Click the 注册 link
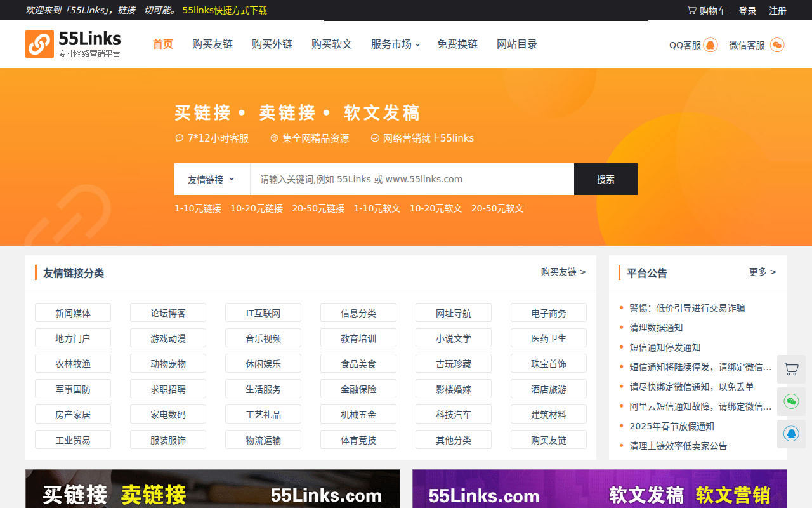 coord(778,10)
